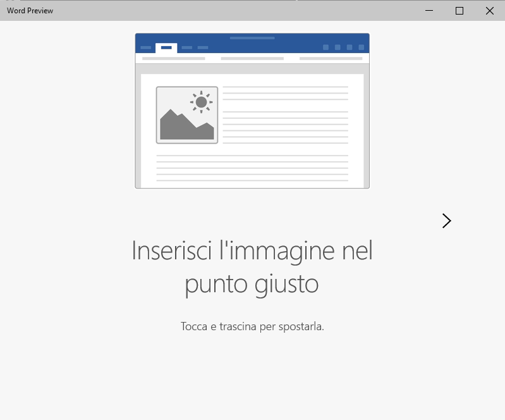Screen dimensions: 505x420
Task: Click the "Tocca e trascina per spostarla." subtitle
Action: 252,327
